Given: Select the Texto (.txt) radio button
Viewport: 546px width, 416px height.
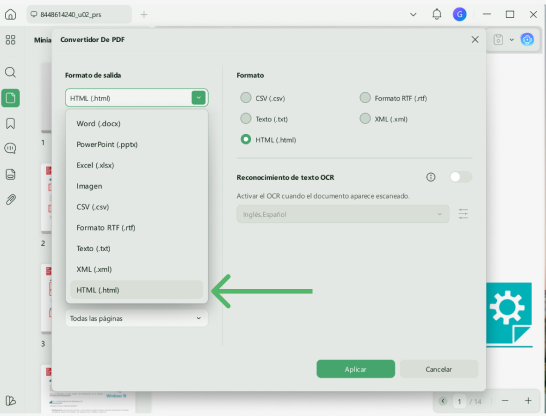Looking at the screenshot, I should tap(246, 118).
